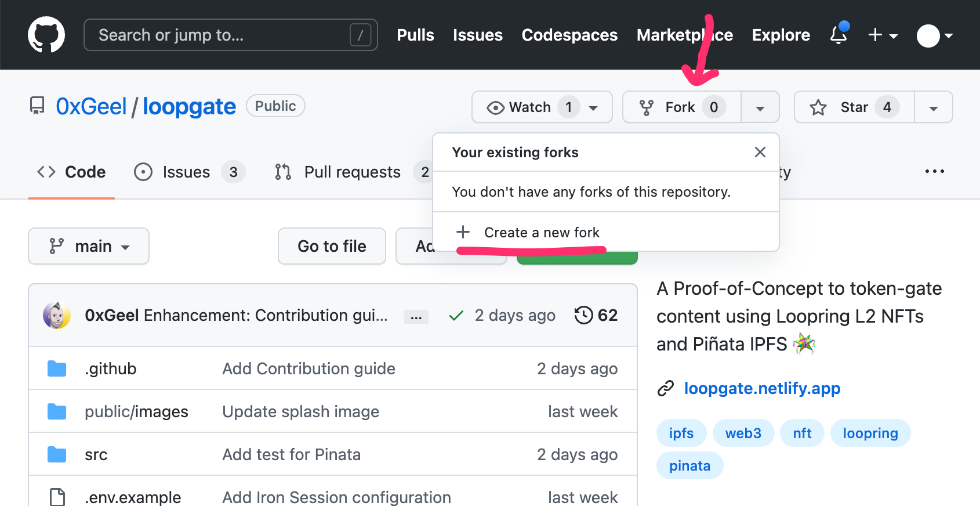Open Issues in top navigation

[x=478, y=35]
